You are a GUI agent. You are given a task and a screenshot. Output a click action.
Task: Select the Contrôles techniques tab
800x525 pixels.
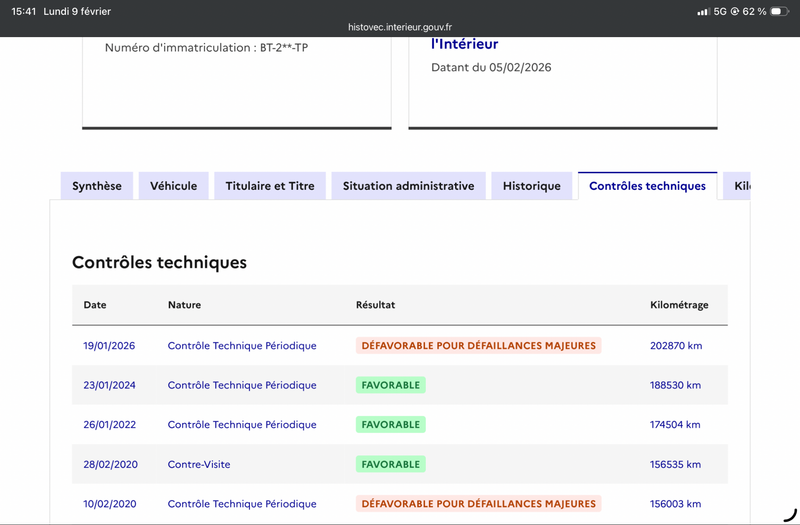(647, 186)
